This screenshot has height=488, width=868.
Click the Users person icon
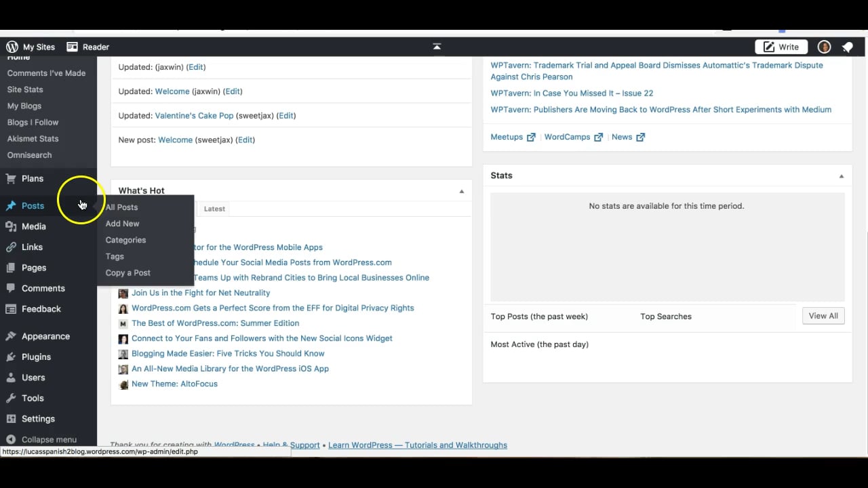[11, 378]
